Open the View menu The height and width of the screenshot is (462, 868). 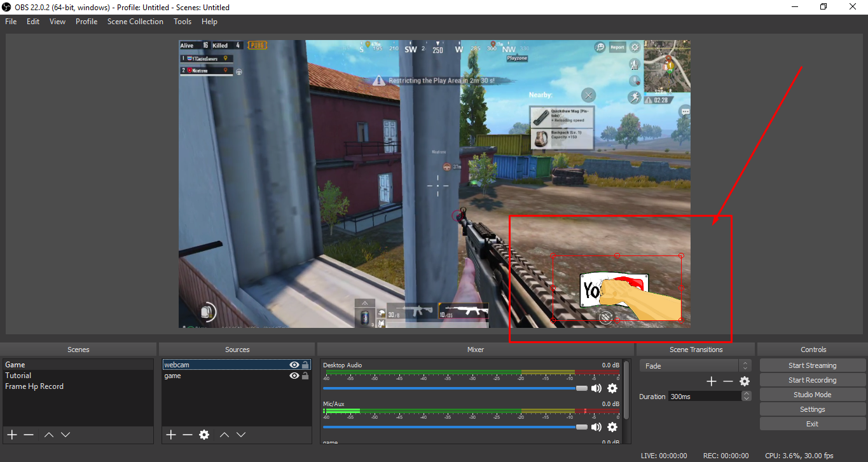pos(57,22)
